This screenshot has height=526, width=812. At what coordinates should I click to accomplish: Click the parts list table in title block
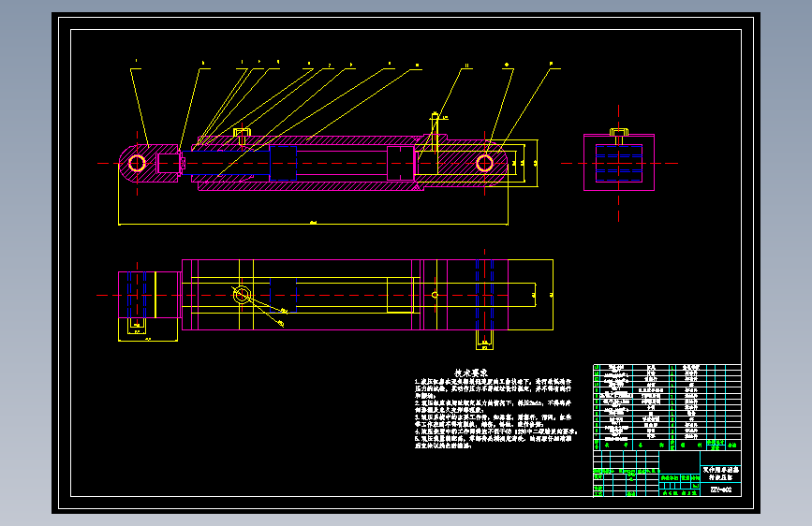(667, 407)
